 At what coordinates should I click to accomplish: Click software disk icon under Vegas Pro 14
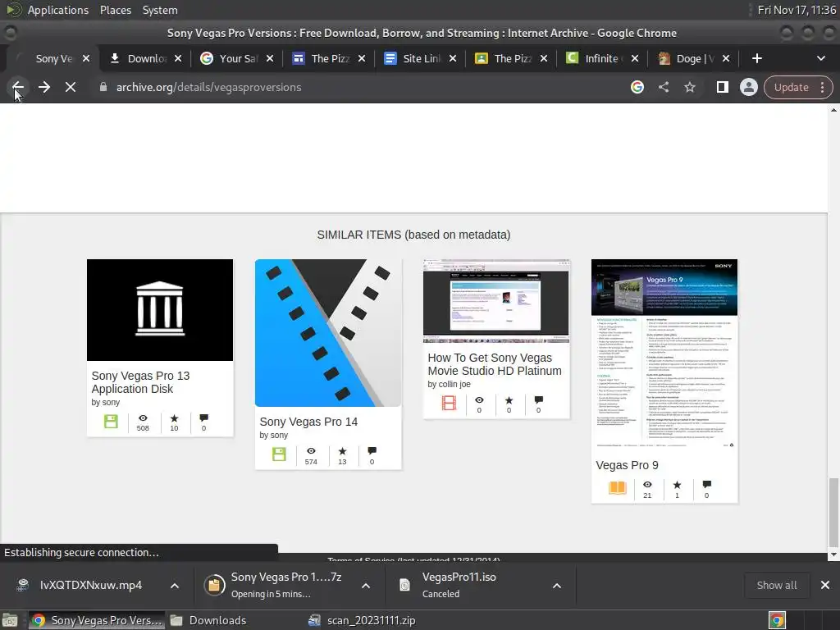tap(279, 454)
